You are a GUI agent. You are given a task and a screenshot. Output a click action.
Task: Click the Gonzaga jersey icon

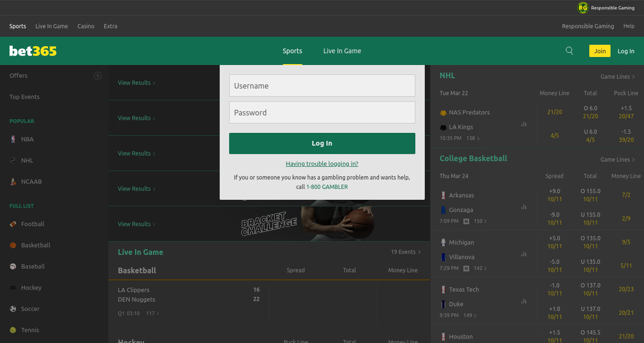pos(443,210)
